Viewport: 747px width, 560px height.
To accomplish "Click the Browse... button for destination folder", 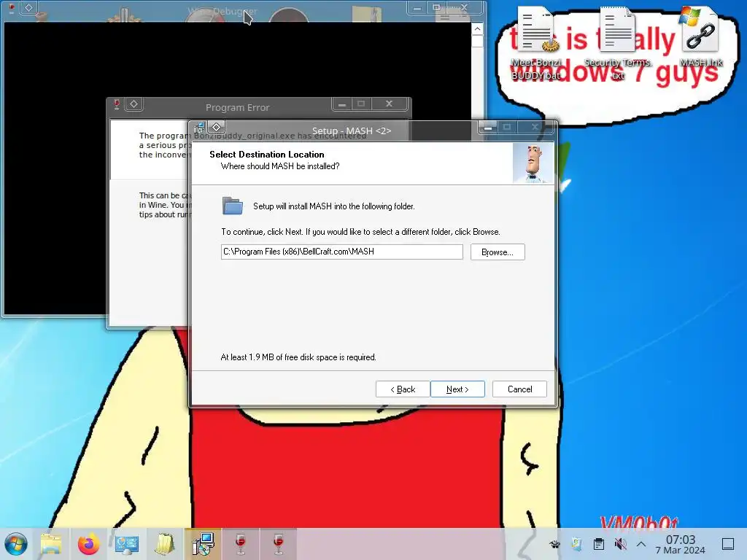I will pyautogui.click(x=498, y=252).
